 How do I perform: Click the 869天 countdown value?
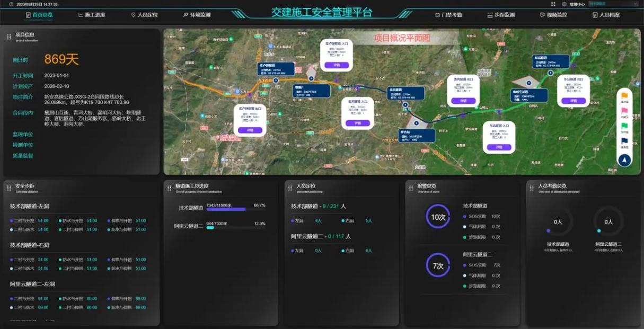coord(61,59)
